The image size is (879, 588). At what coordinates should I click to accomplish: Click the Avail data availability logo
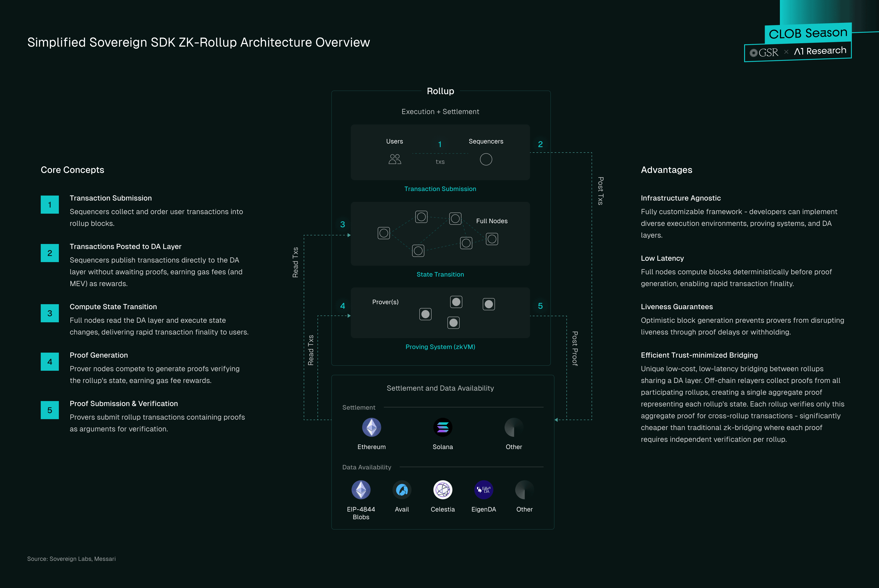402,489
